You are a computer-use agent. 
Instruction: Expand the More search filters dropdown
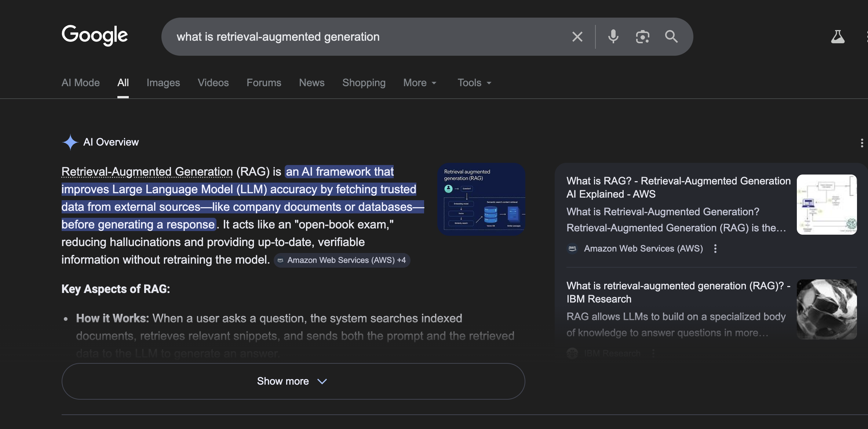(x=420, y=83)
